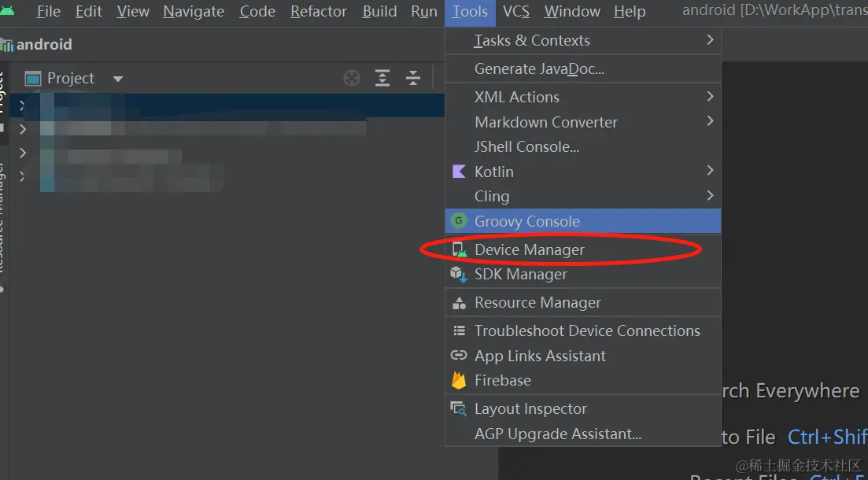868x480 pixels.
Task: Expand the fourth project tree node
Action: [22, 176]
